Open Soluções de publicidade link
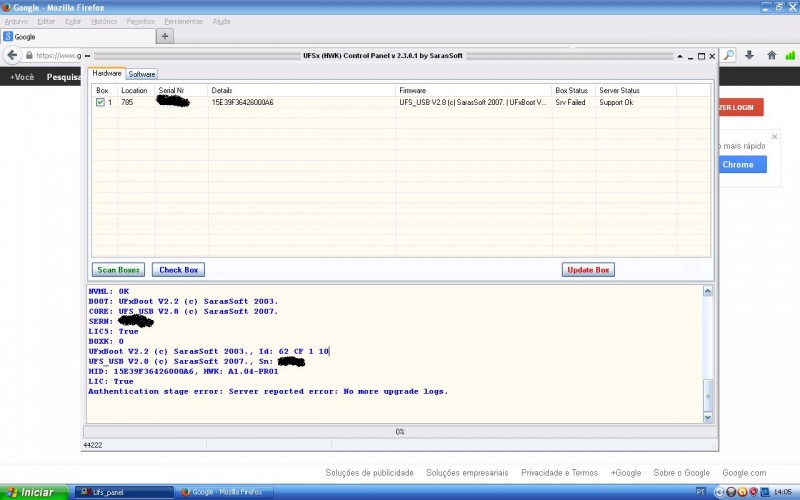 pyautogui.click(x=369, y=473)
